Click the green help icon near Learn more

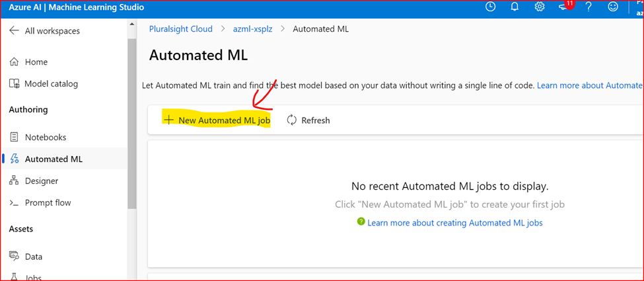point(361,221)
